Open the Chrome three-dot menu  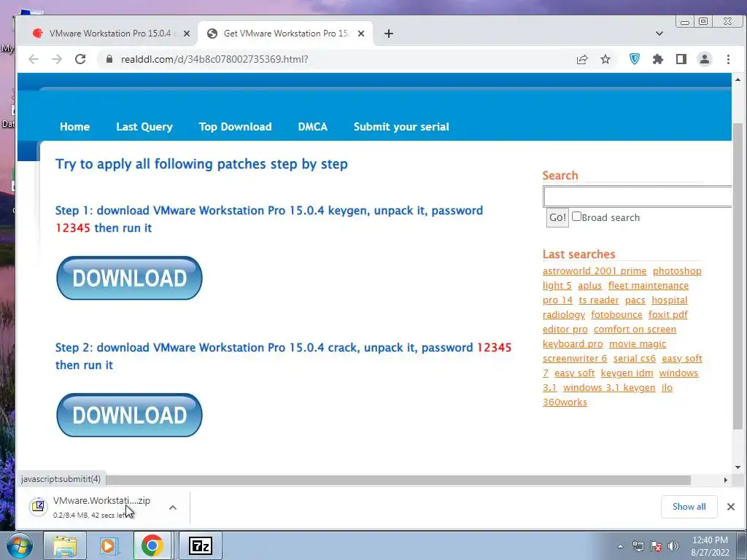click(728, 59)
